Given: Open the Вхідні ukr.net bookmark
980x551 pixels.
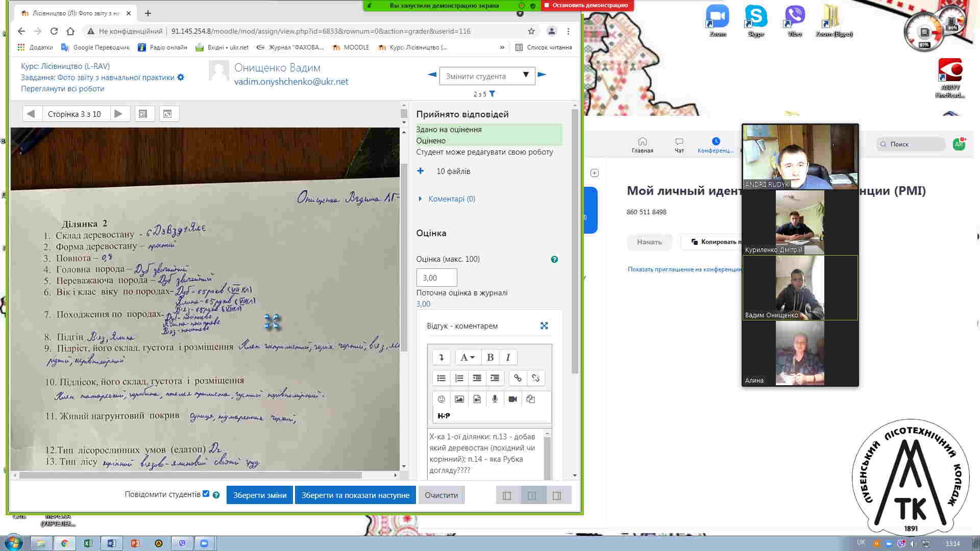Looking at the screenshot, I should pos(222,47).
